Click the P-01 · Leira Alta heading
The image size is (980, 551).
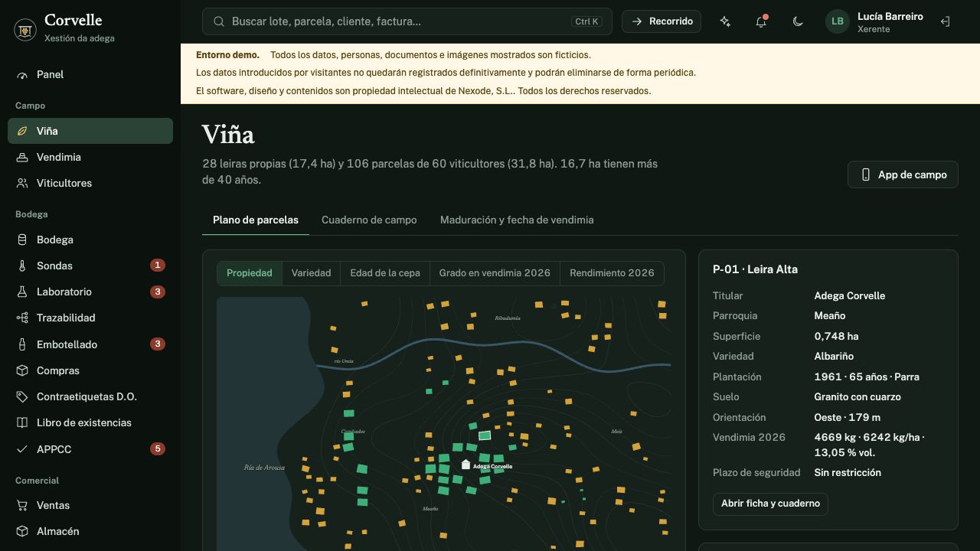[x=755, y=269]
